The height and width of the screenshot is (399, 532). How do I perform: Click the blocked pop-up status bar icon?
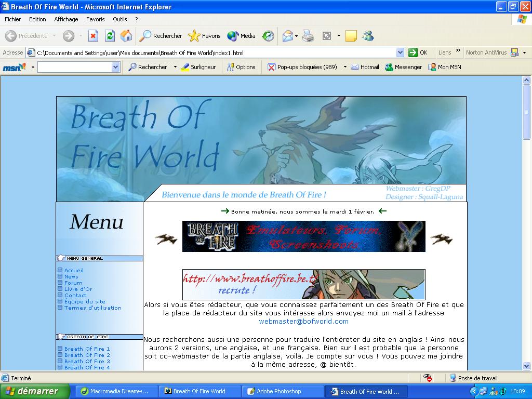click(428, 378)
